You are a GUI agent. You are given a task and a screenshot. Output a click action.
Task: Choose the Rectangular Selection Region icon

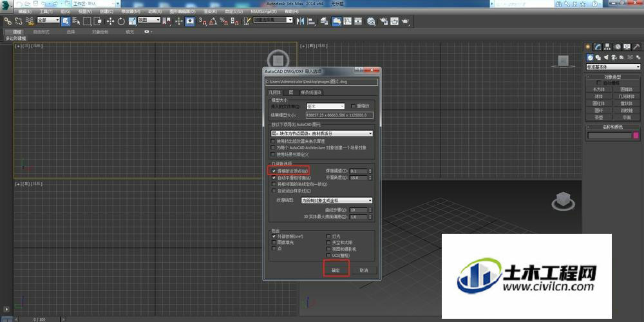87,21
